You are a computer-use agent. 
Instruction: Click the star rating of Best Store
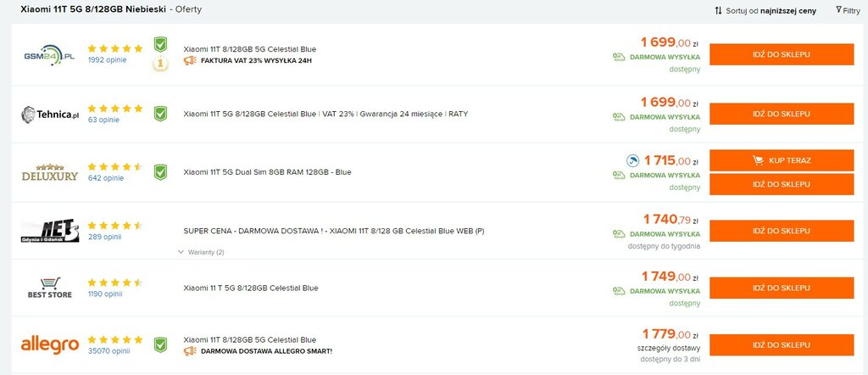click(115, 283)
